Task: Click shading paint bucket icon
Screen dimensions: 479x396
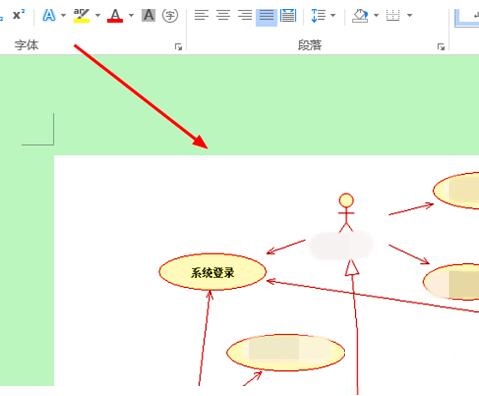Action: (360, 15)
